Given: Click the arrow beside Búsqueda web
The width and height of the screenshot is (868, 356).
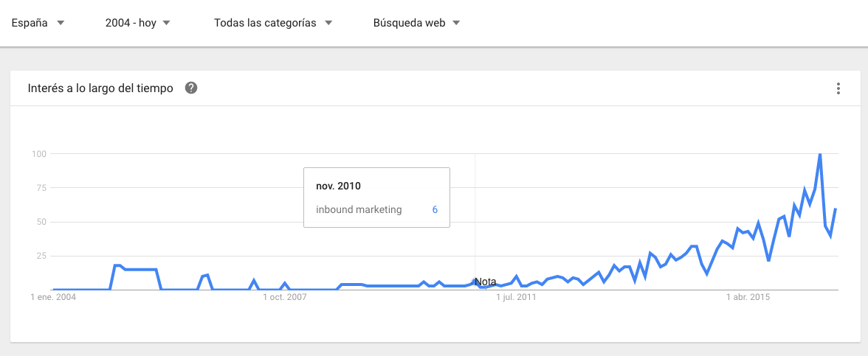Looking at the screenshot, I should (x=456, y=24).
